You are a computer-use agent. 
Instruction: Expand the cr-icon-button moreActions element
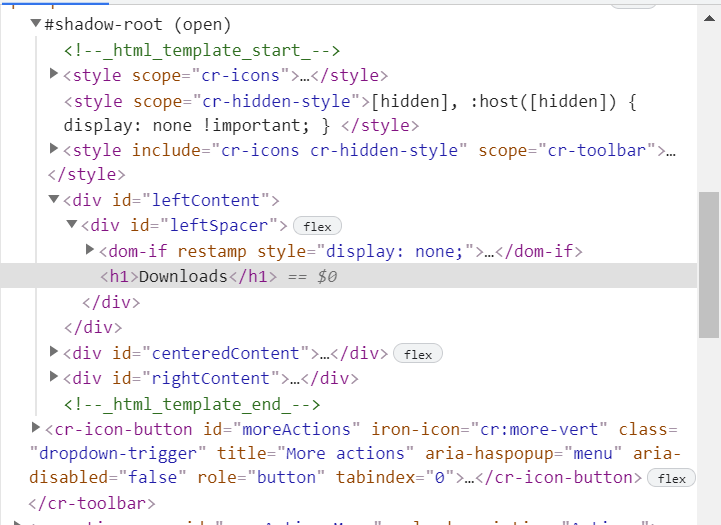point(37,428)
